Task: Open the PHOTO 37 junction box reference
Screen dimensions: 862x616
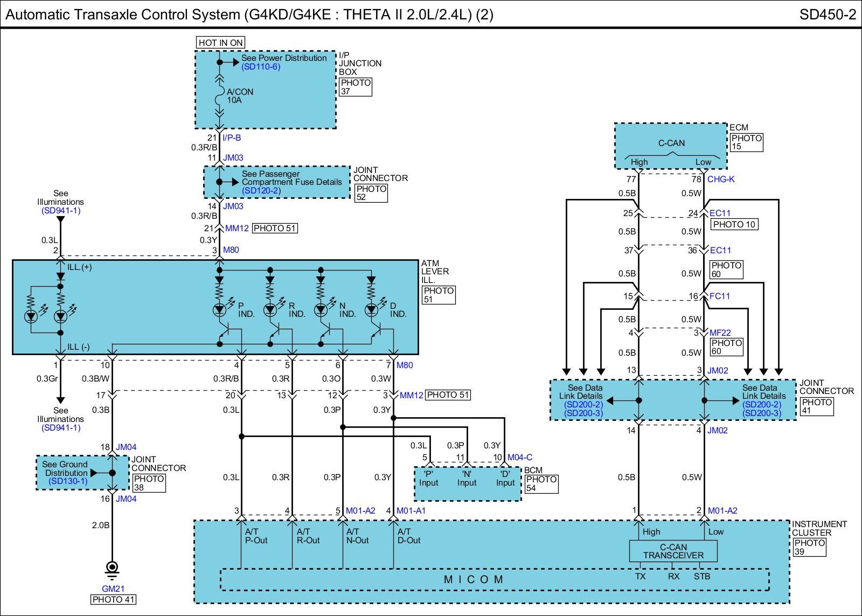Action: 356,87
